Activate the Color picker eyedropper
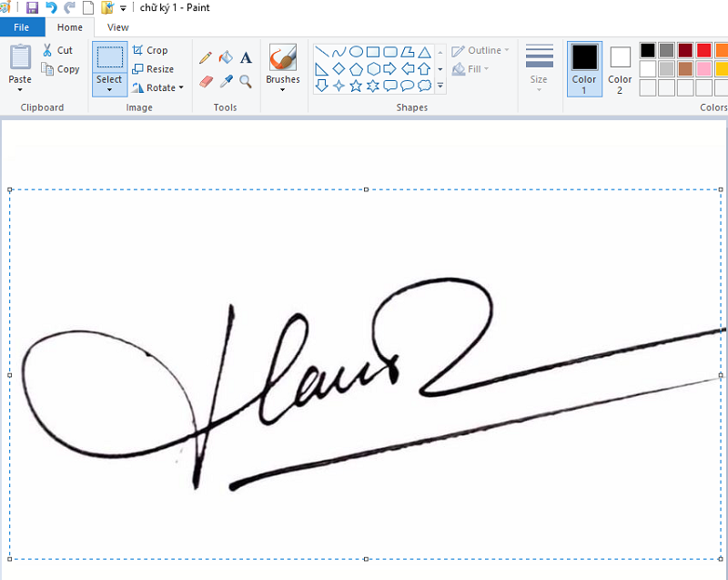This screenshot has height=580, width=728. click(226, 82)
